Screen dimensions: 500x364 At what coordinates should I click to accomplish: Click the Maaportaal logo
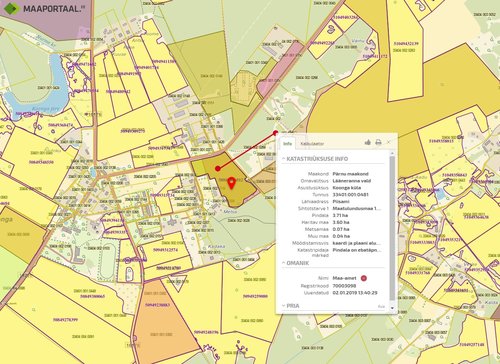[x=43, y=8]
